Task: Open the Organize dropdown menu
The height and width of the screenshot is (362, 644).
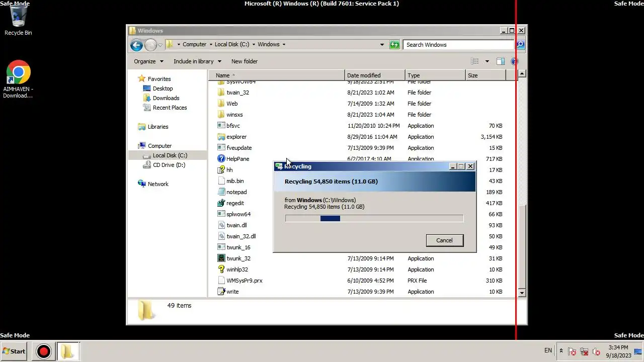Action: point(148,61)
